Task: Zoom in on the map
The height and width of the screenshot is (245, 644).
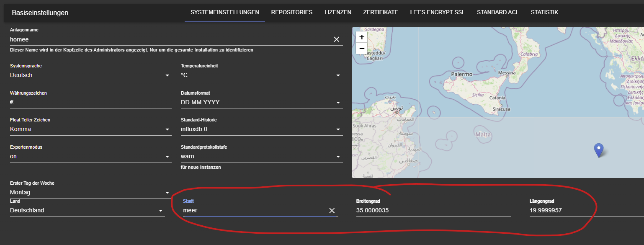Action: click(x=362, y=37)
